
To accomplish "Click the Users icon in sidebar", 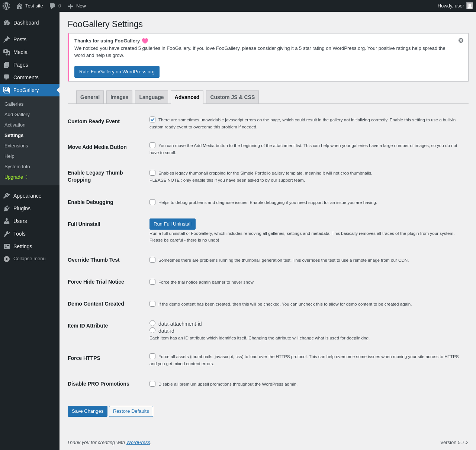I will (x=7, y=221).
